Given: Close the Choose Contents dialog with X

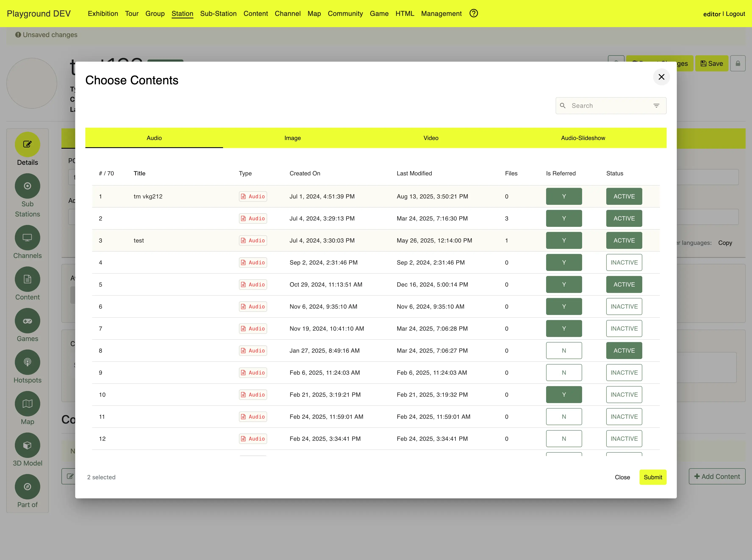Looking at the screenshot, I should coord(661,77).
